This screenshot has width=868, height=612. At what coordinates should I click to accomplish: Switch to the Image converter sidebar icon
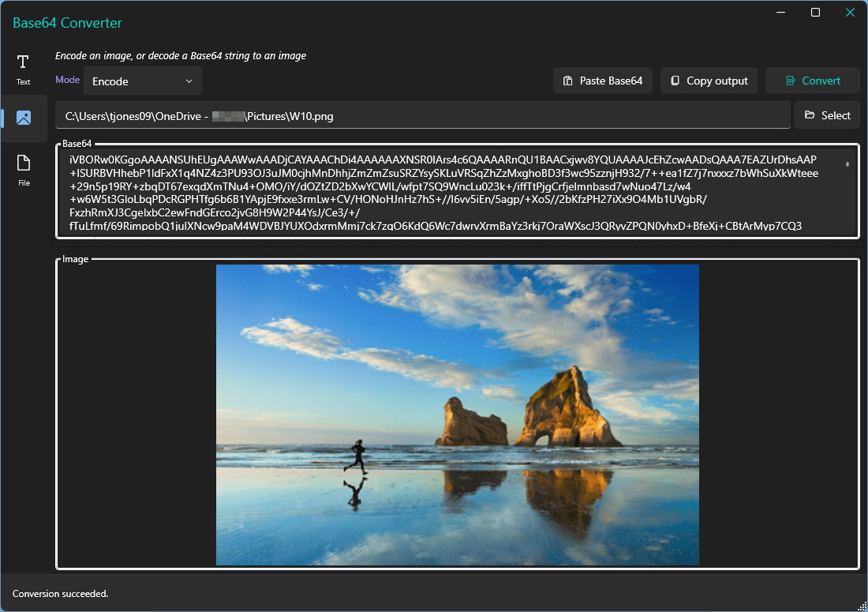coord(23,118)
